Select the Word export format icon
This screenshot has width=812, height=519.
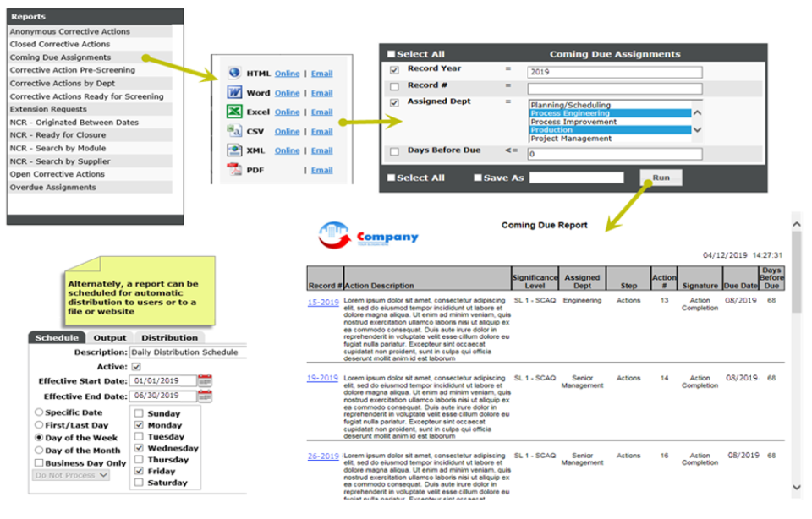tap(234, 93)
